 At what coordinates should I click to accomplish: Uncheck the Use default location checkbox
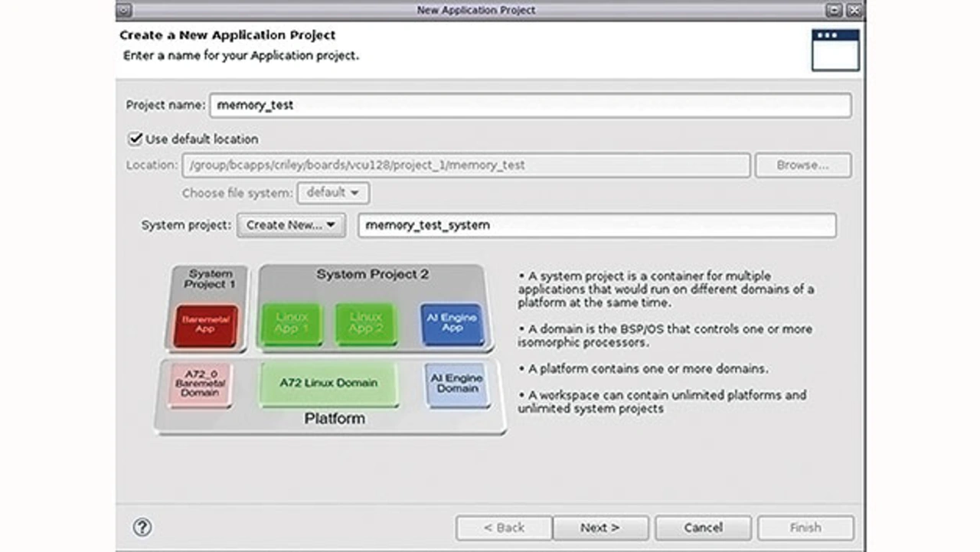point(136,139)
